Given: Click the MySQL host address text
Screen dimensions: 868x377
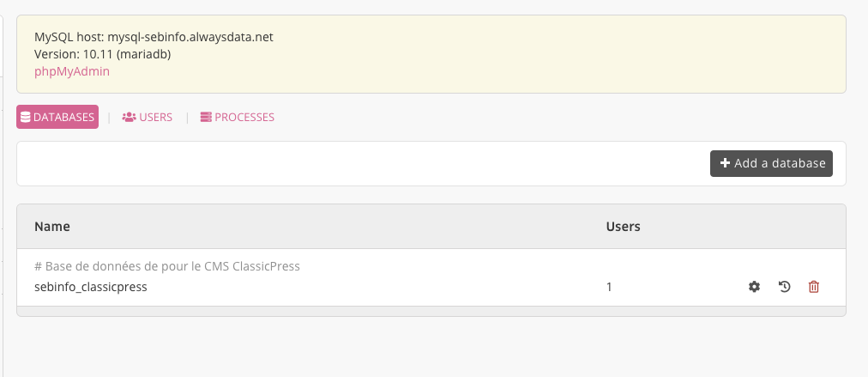Looking at the screenshot, I should click(x=154, y=38).
